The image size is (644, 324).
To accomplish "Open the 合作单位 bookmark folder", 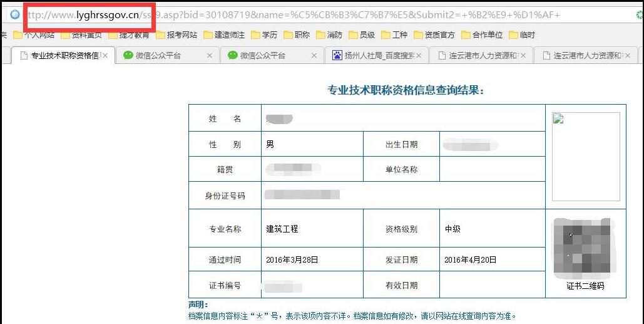I will pos(482,35).
